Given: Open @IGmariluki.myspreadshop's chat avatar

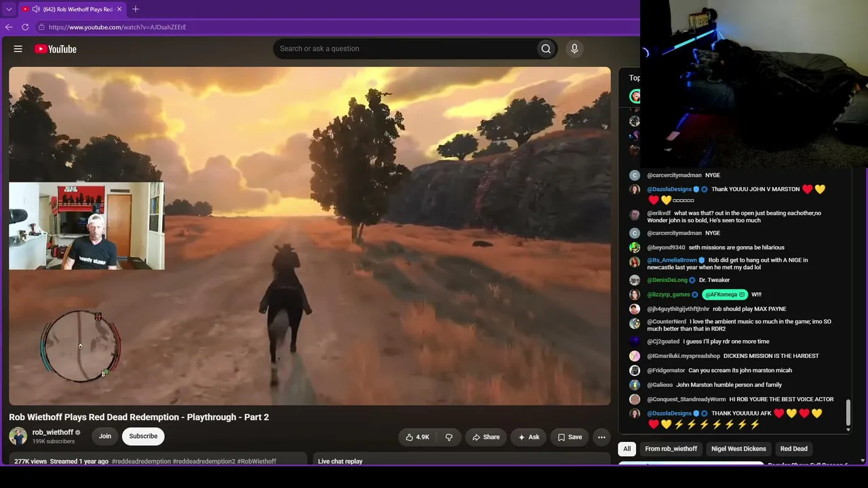Looking at the screenshot, I should point(635,356).
